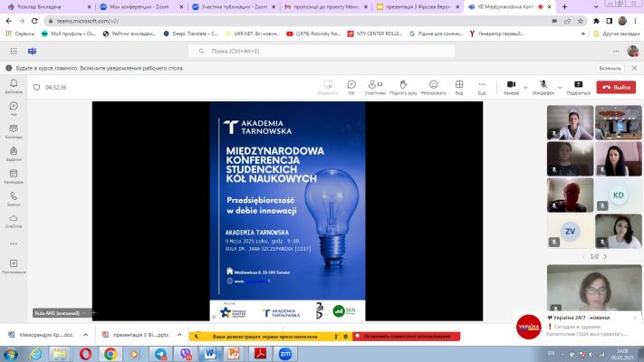Open profile avatar in Teams header

tap(633, 51)
